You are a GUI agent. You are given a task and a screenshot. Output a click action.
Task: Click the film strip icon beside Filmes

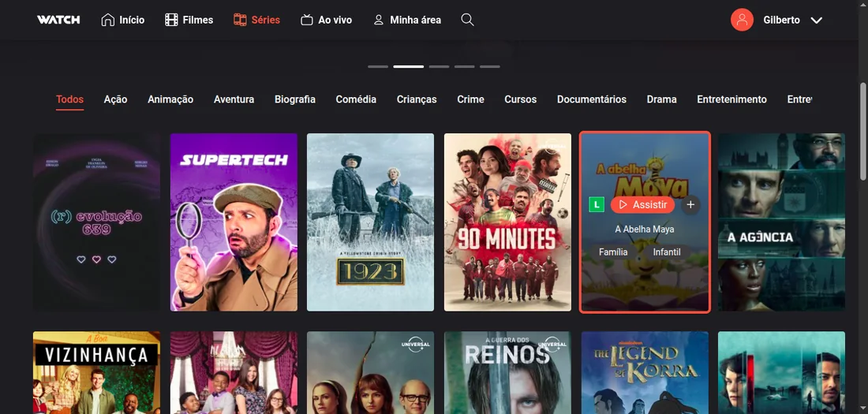point(171,20)
